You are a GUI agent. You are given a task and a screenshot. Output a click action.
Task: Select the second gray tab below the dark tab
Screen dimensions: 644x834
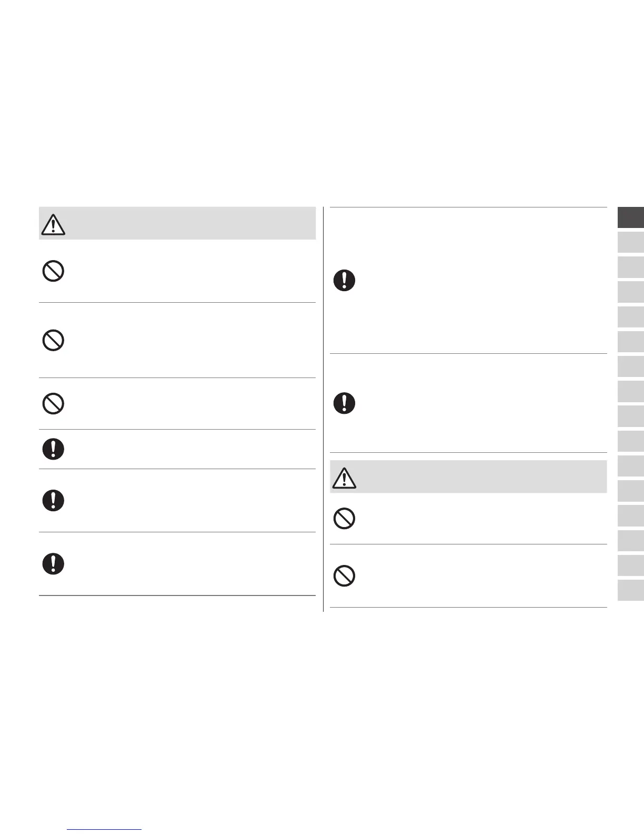point(630,267)
